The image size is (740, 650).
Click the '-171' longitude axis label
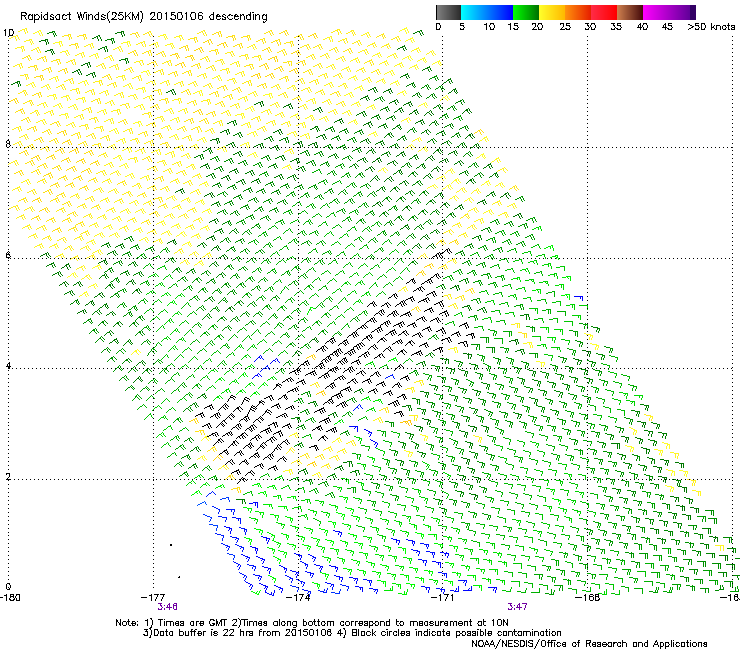[443, 597]
